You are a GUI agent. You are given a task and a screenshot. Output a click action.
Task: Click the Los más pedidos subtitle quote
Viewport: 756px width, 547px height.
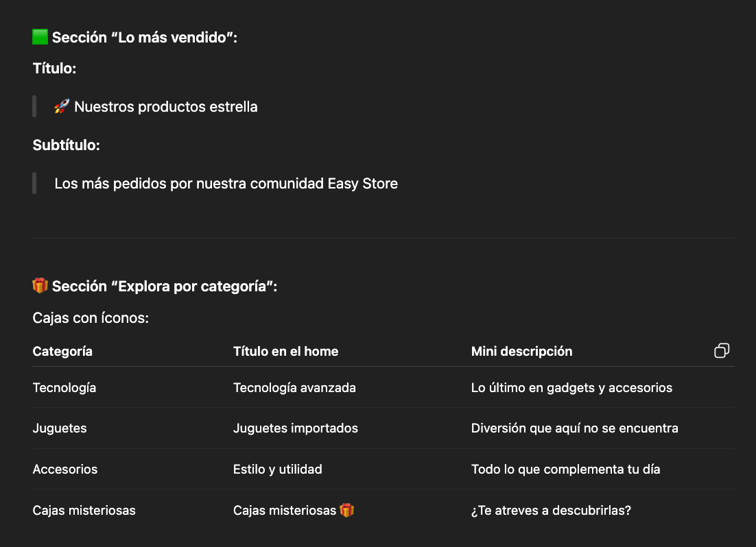pos(226,183)
